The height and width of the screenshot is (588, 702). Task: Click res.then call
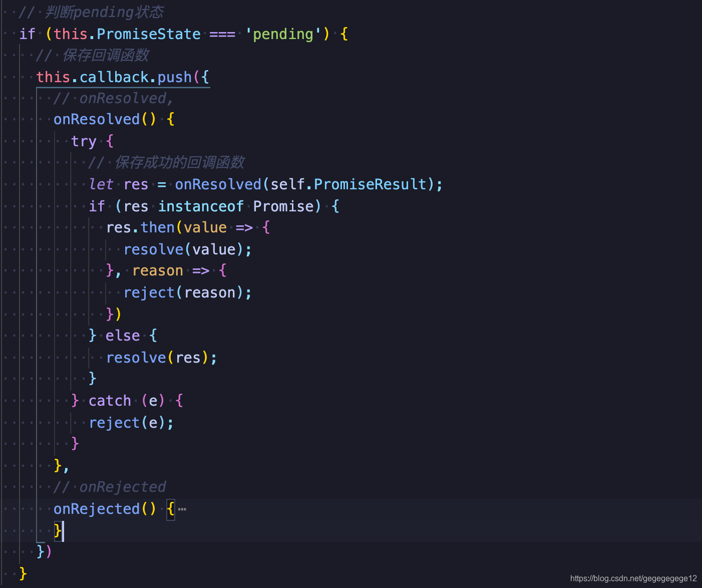(140, 227)
